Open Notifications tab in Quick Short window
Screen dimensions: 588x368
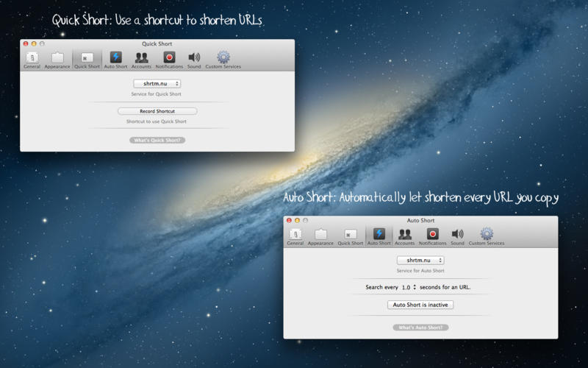[x=169, y=60]
